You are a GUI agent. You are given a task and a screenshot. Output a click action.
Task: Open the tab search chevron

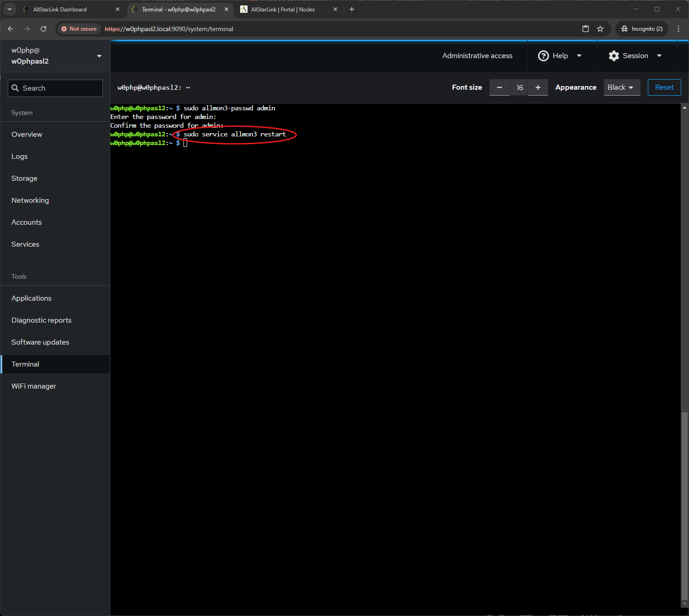pos(10,9)
